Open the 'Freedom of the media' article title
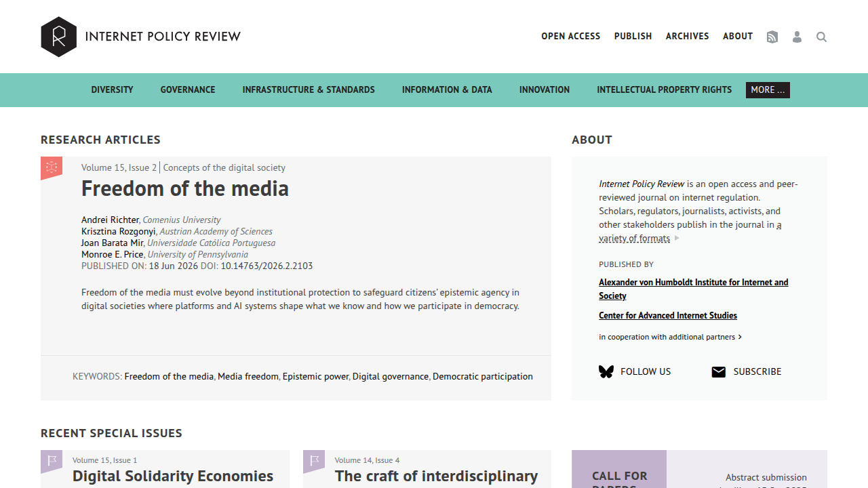868x488 pixels. [185, 188]
